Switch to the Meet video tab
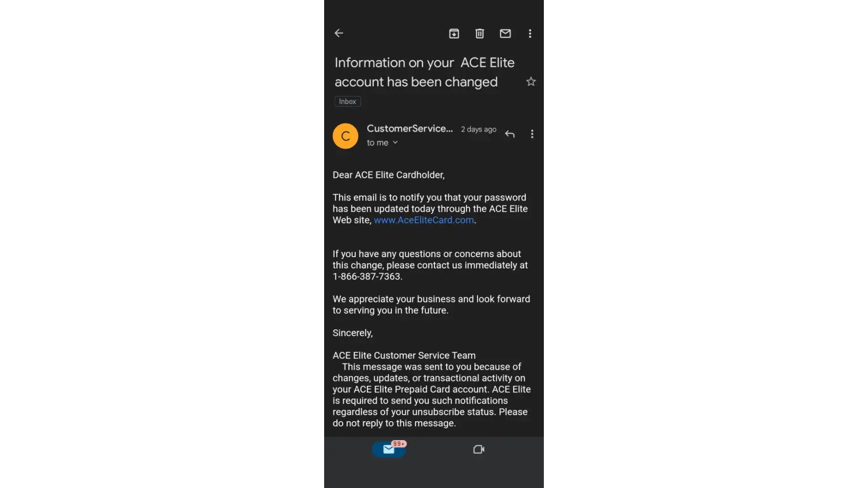 tap(479, 449)
